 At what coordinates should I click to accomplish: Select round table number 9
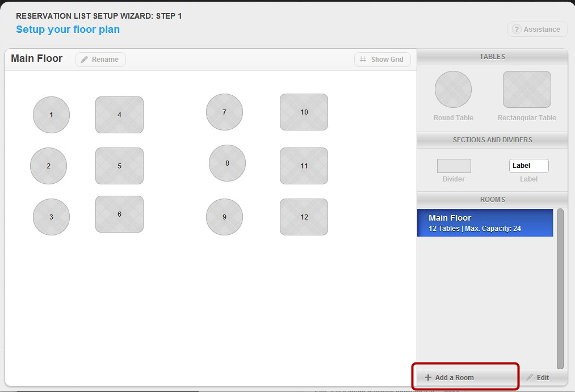(x=224, y=217)
